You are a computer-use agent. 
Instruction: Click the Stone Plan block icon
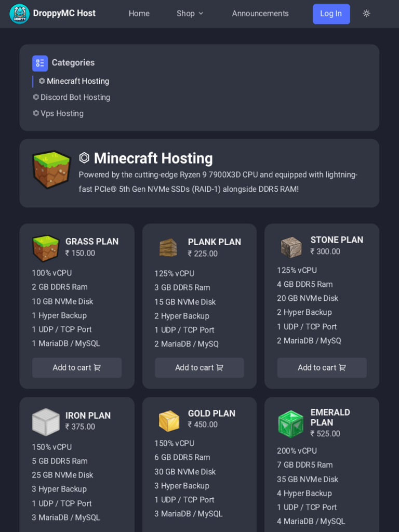[291, 247]
